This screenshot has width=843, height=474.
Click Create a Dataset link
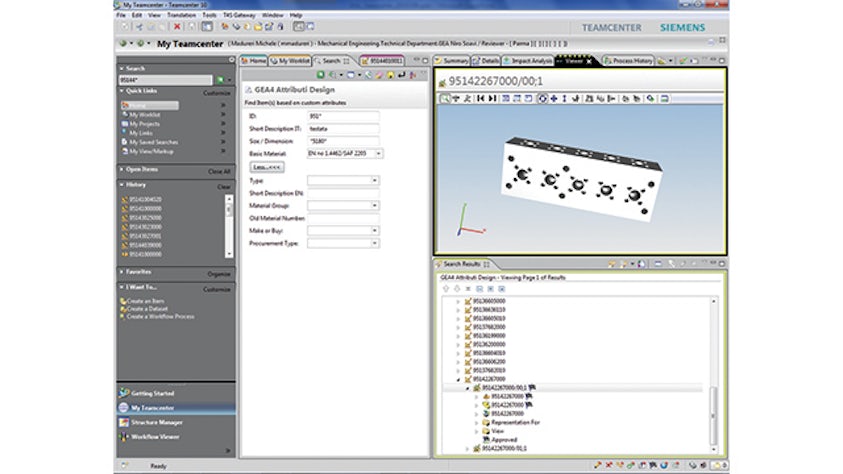[147, 309]
